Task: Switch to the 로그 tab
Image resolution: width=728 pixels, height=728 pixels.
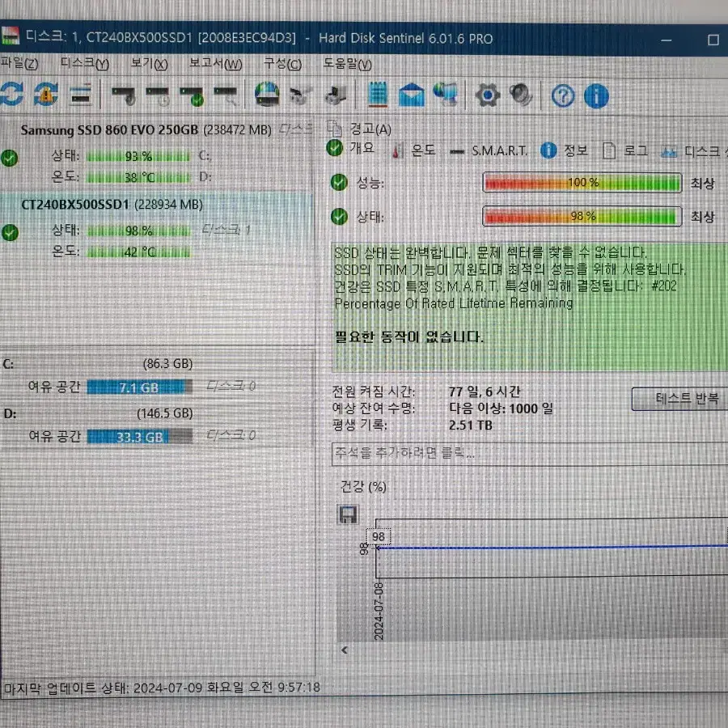Action: pos(625,151)
